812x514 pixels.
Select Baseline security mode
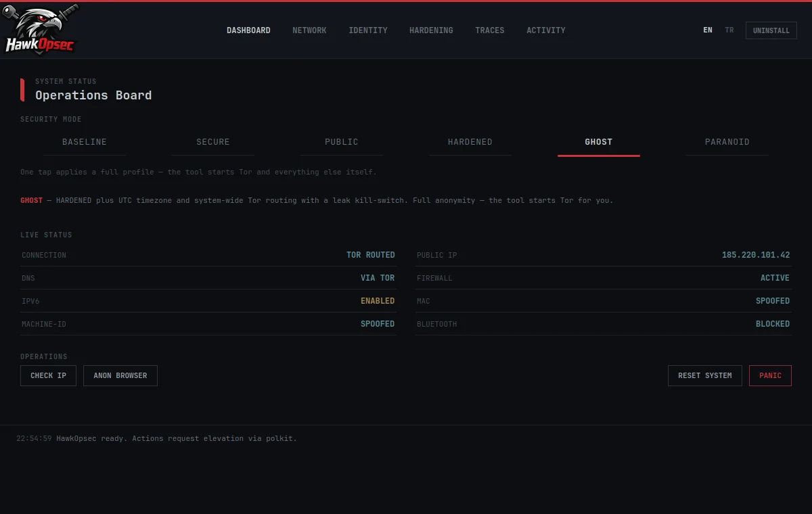point(85,143)
